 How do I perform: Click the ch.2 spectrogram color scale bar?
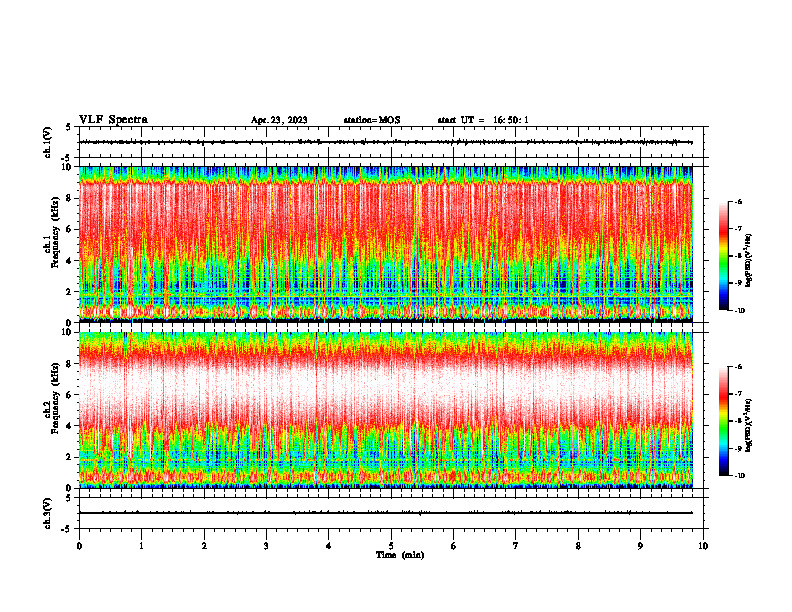[x=723, y=421]
